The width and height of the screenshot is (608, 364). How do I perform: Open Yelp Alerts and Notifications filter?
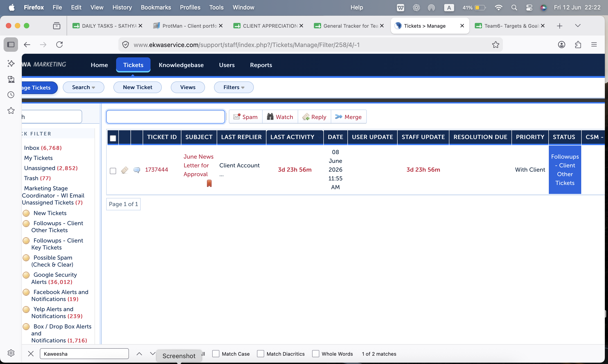[x=57, y=312]
